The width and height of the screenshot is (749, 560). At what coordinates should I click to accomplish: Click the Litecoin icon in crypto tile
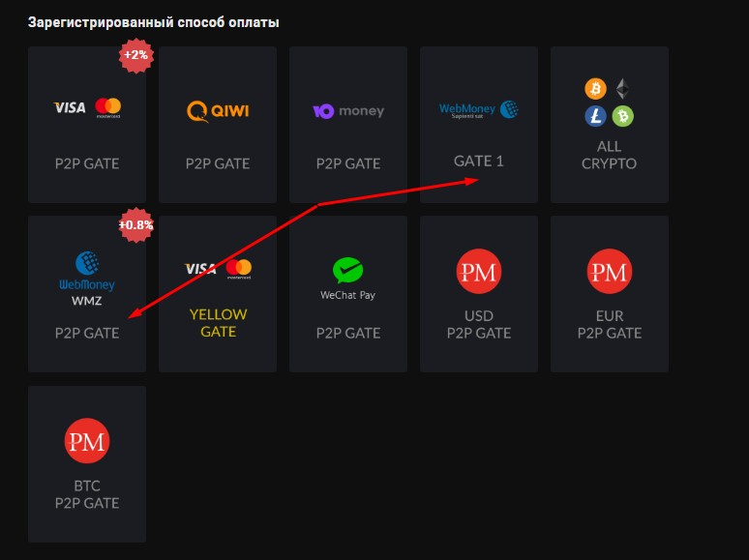(x=595, y=116)
